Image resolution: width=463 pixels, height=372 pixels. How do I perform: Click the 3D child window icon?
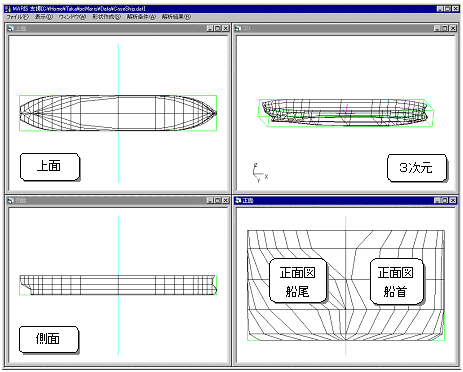click(238, 29)
